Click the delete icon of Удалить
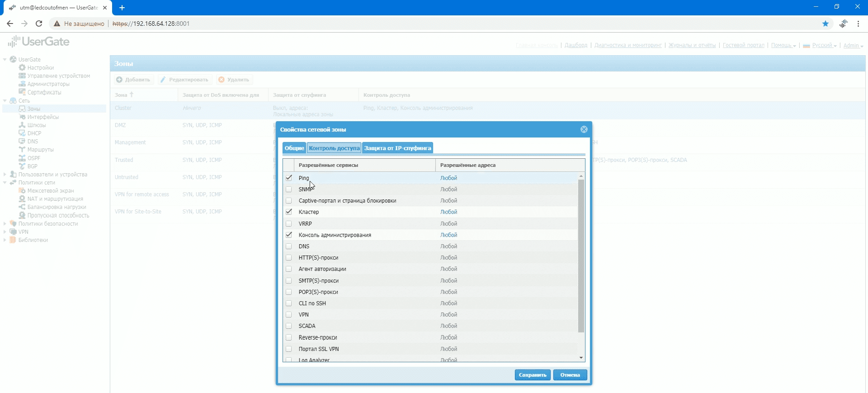The image size is (868, 393). [x=222, y=80]
